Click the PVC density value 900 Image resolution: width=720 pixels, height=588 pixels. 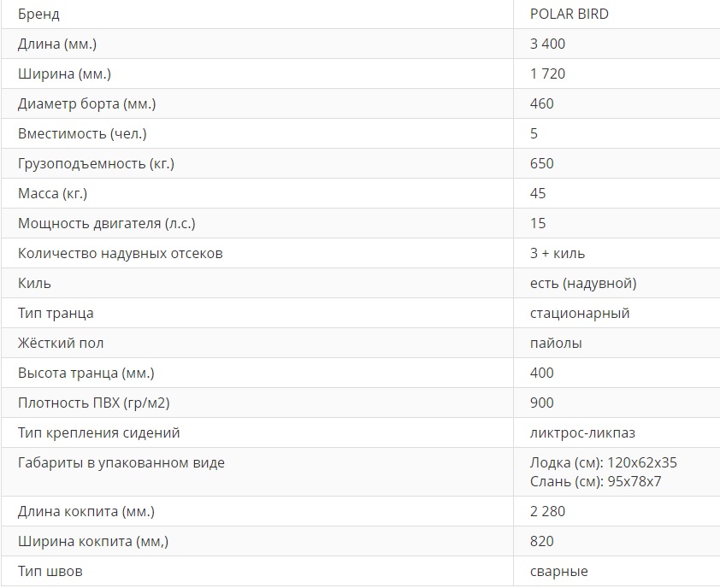(x=542, y=403)
